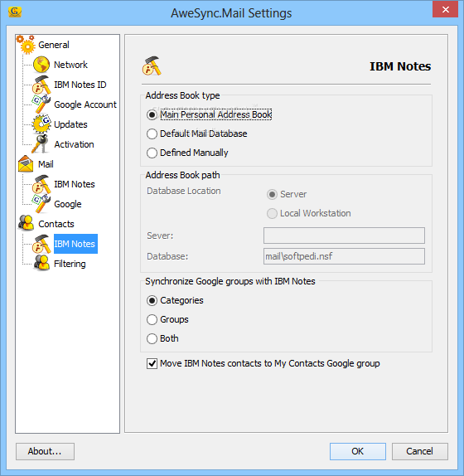The height and width of the screenshot is (476, 464).
Task: Click the Contacts people icon
Action: point(26,223)
